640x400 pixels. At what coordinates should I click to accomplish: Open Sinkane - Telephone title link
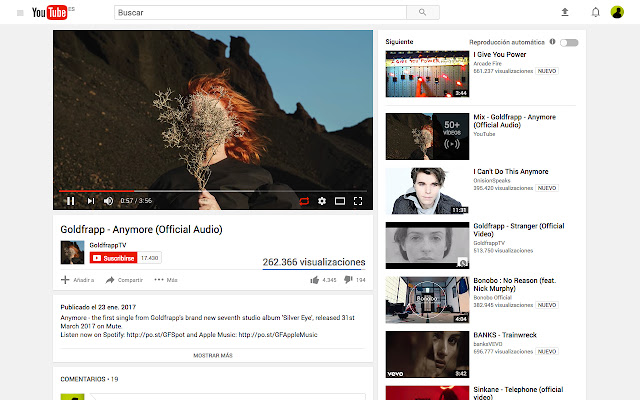[x=518, y=393]
